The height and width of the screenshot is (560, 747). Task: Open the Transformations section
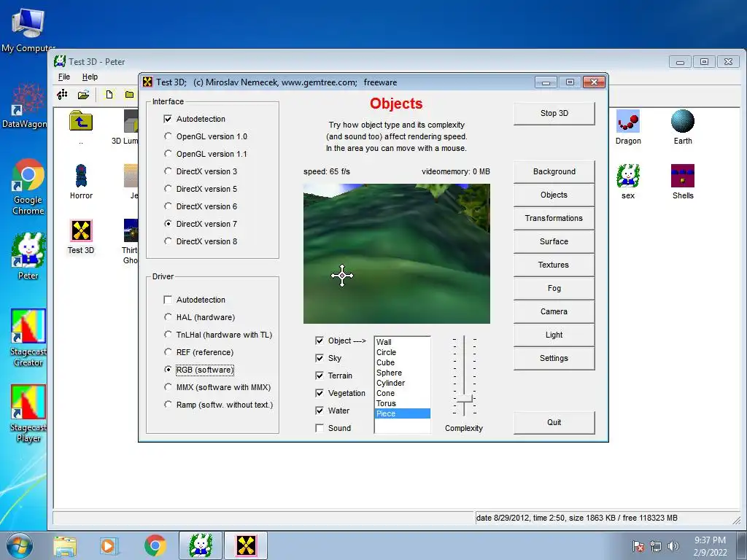click(x=554, y=218)
